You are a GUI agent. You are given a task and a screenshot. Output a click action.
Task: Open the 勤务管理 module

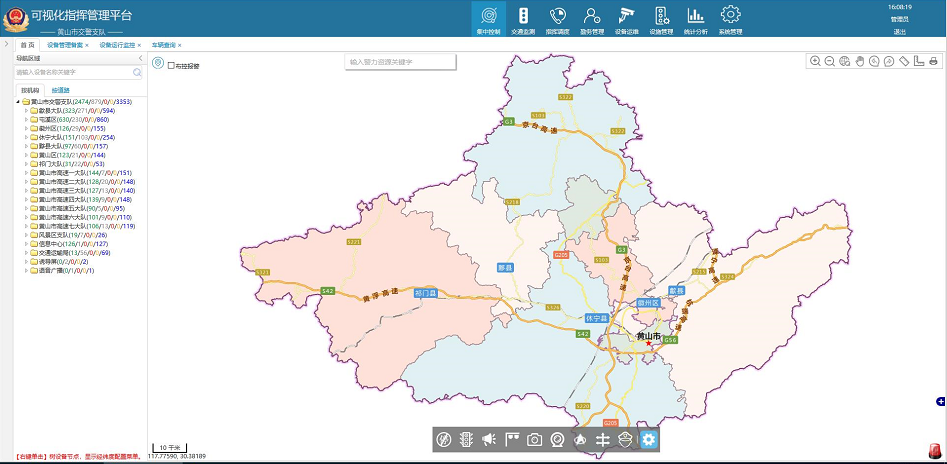click(592, 19)
